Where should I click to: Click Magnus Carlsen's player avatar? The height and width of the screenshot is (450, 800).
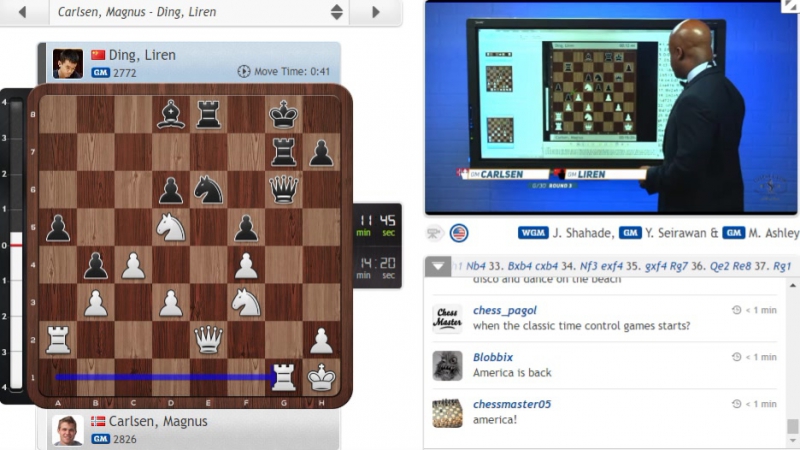tap(68, 430)
